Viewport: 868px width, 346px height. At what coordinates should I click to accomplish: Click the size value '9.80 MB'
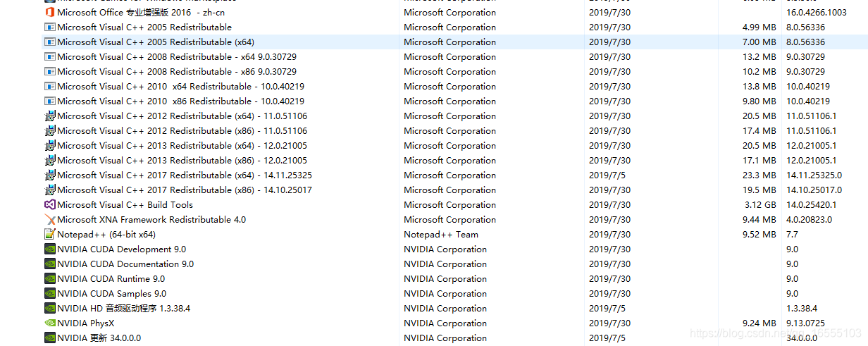pyautogui.click(x=759, y=101)
